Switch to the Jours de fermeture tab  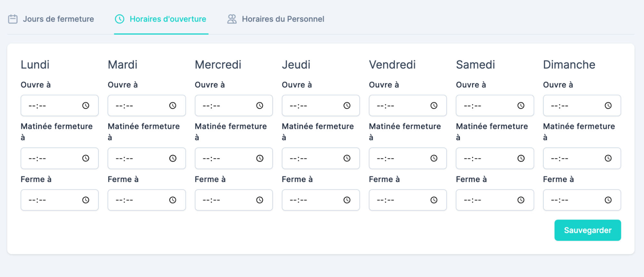click(51, 19)
